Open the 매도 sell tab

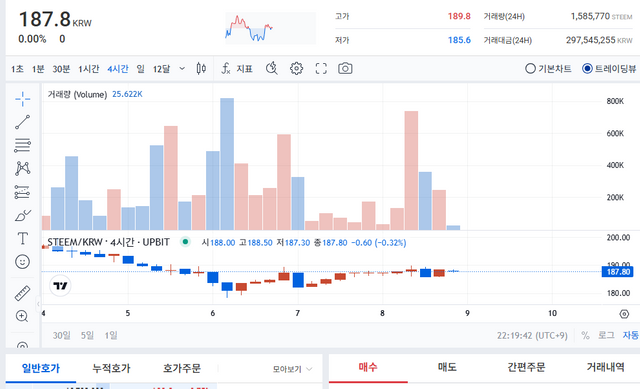[x=447, y=367]
